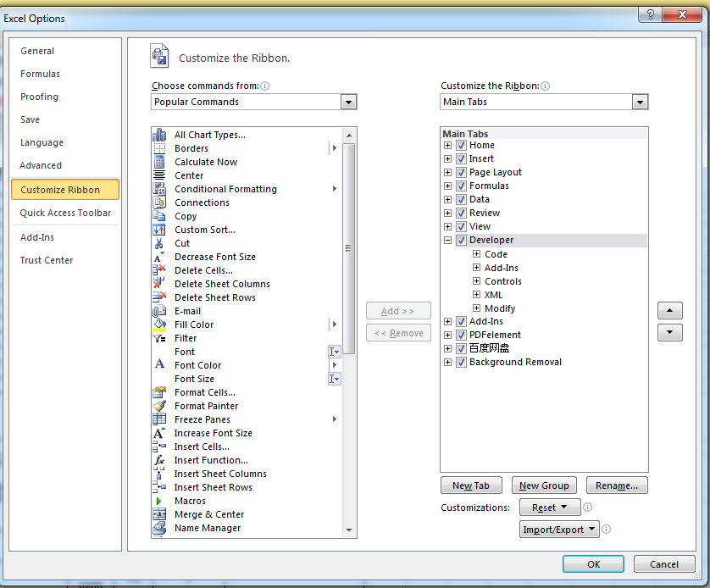Select the Insert Function fx icon

click(159, 460)
